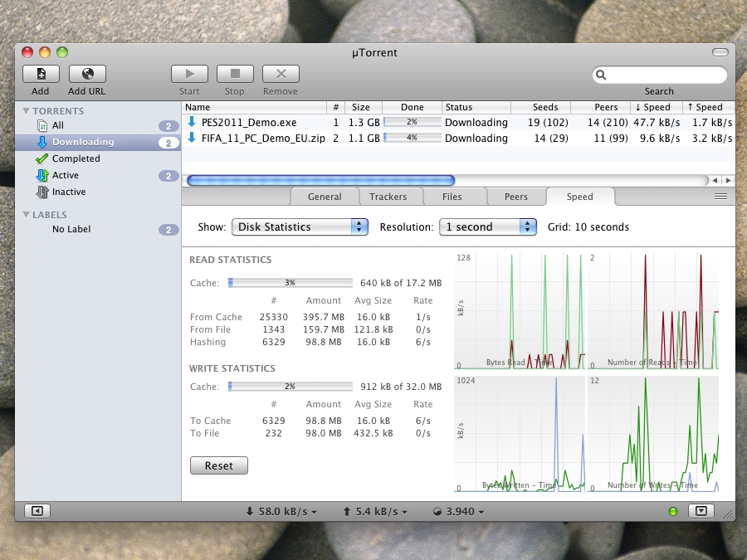Select the Downloading category in sidebar
This screenshot has height=560, width=747.
98,143
